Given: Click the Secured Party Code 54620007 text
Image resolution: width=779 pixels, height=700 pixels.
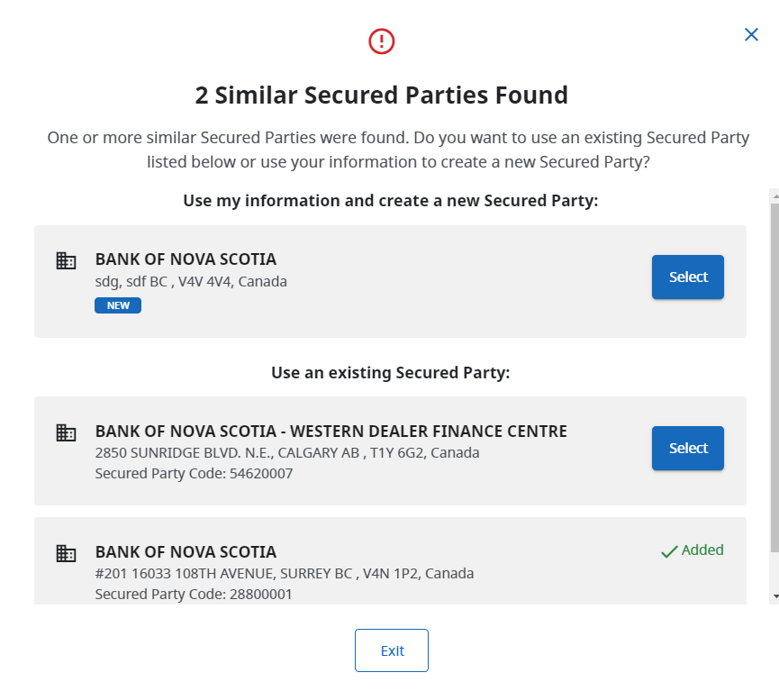Looking at the screenshot, I should [193, 473].
